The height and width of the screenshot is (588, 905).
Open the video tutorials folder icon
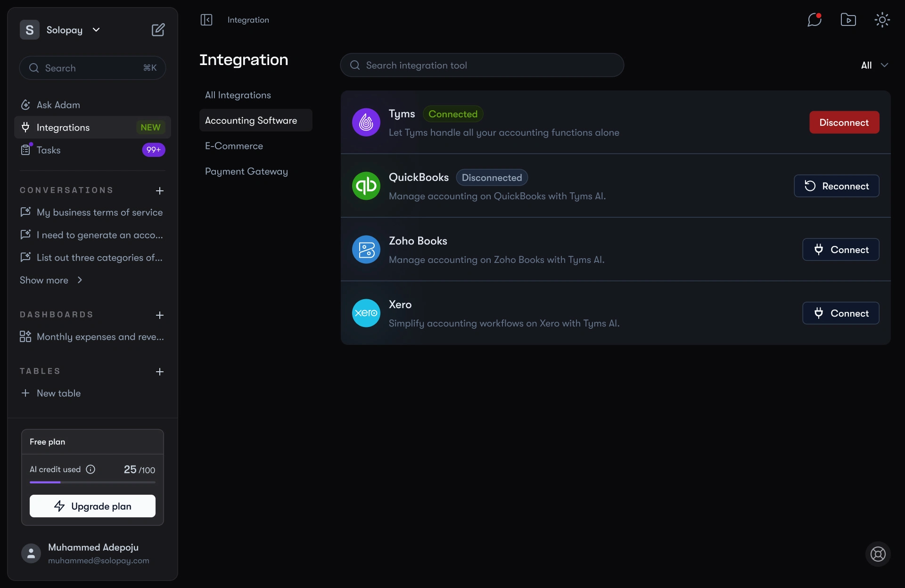click(848, 20)
